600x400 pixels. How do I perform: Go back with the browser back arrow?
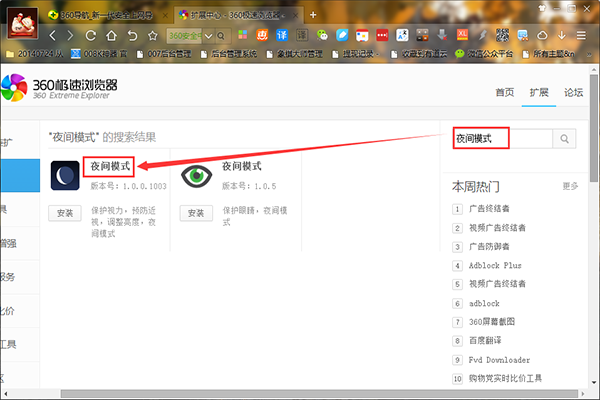[x=53, y=36]
